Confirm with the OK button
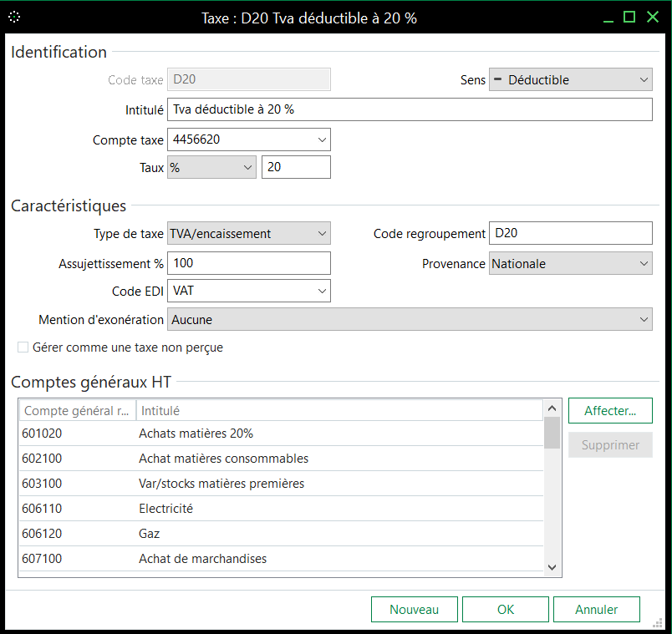 point(505,610)
